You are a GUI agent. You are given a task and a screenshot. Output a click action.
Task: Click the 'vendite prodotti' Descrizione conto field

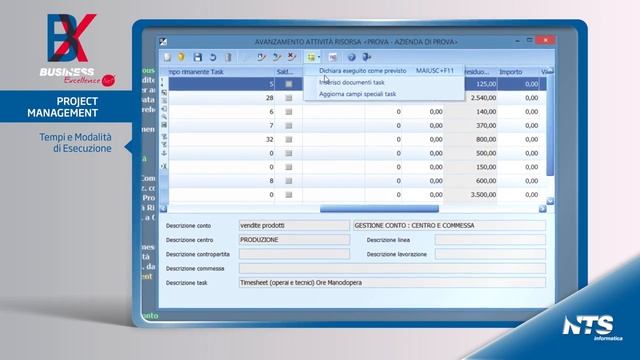[x=294, y=225]
